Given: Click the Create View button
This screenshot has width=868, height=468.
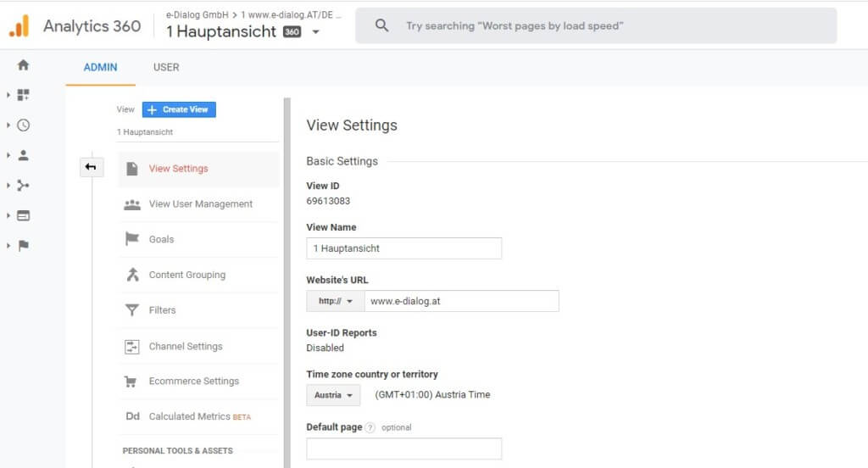Looking at the screenshot, I should pyautogui.click(x=179, y=109).
